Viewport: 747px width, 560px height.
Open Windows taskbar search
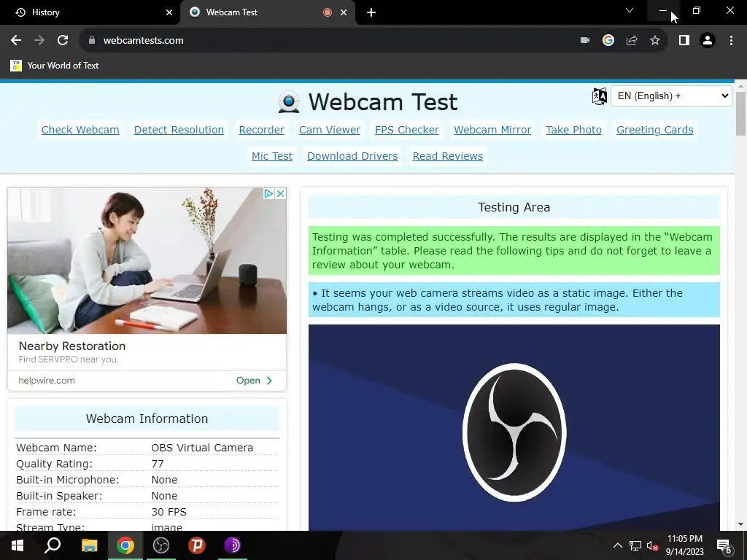point(53,545)
